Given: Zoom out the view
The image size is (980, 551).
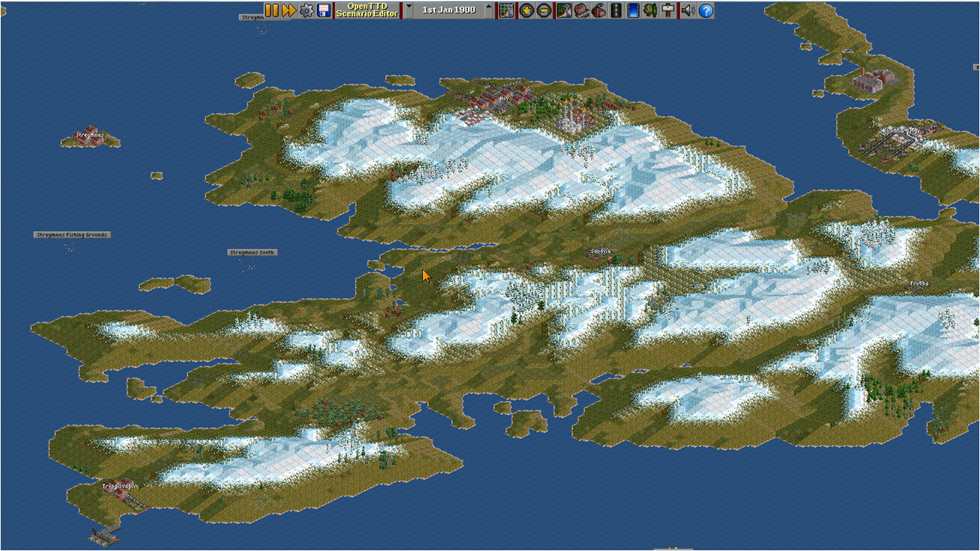Looking at the screenshot, I should (544, 10).
